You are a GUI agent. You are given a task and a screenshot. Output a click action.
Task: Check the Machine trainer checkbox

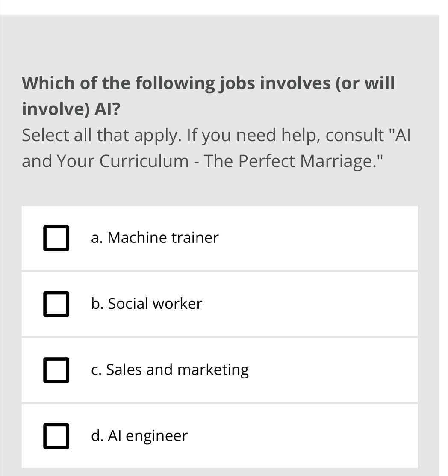[56, 238]
